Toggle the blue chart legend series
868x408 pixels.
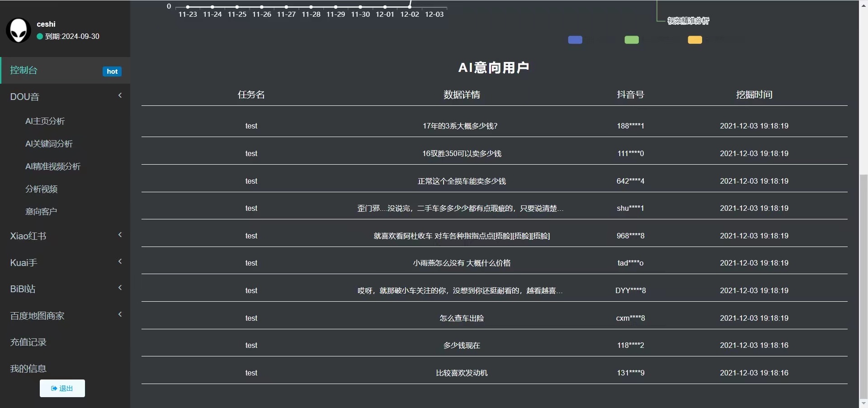pos(575,40)
